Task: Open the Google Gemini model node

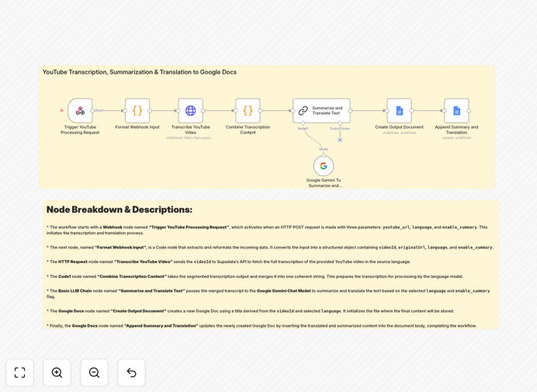Action: (x=324, y=166)
